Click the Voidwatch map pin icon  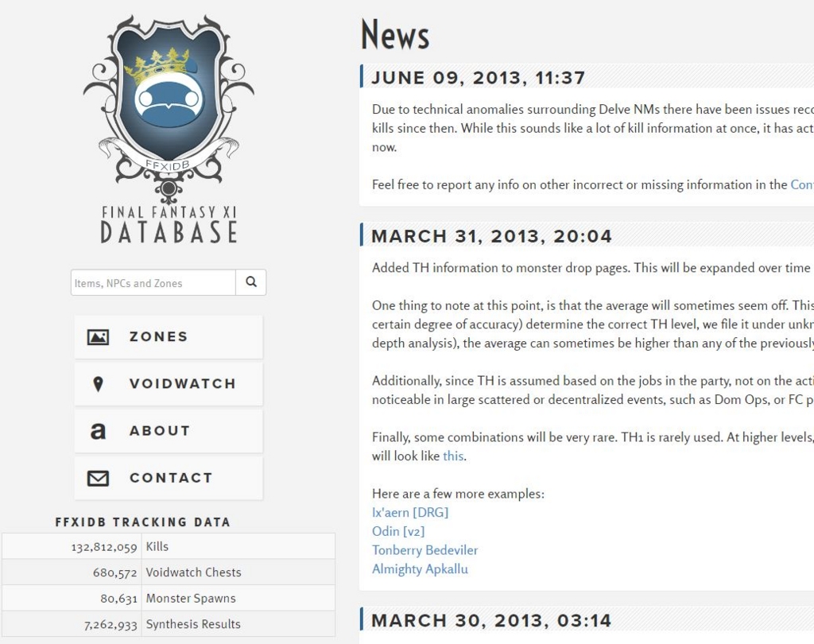coord(98,384)
